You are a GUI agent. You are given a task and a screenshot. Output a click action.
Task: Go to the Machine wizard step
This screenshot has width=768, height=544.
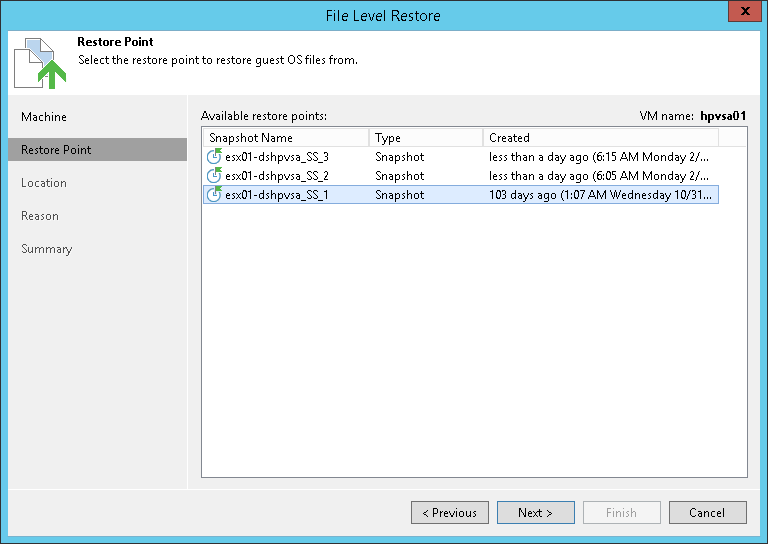(x=44, y=117)
